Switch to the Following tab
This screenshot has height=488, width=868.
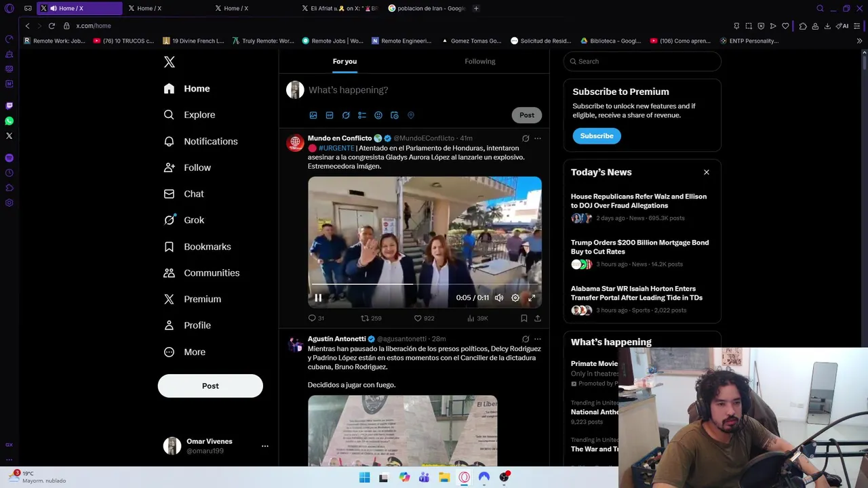point(480,61)
